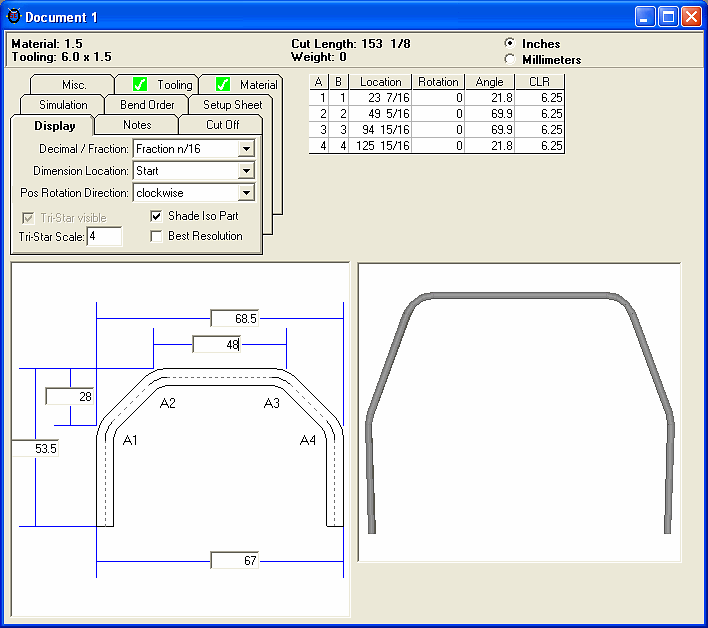Image resolution: width=708 pixels, height=628 pixels.
Task: Click the A3 bend label in drawing
Action: coord(272,403)
